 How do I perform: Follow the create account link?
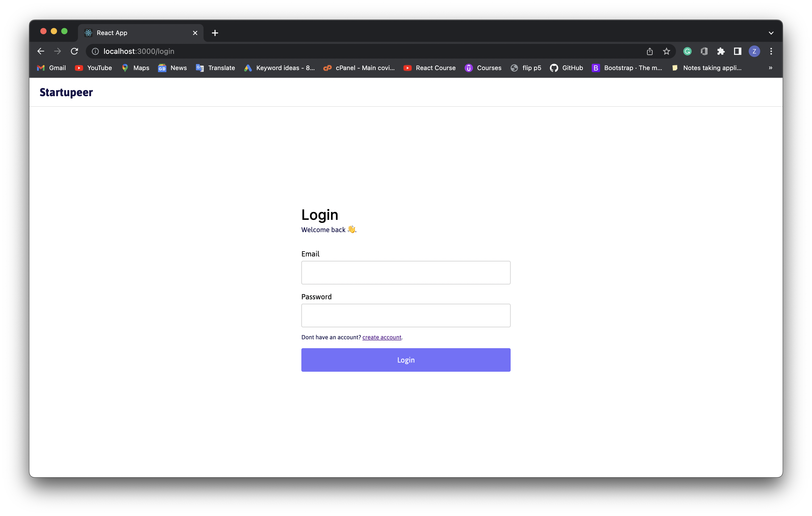pos(381,337)
